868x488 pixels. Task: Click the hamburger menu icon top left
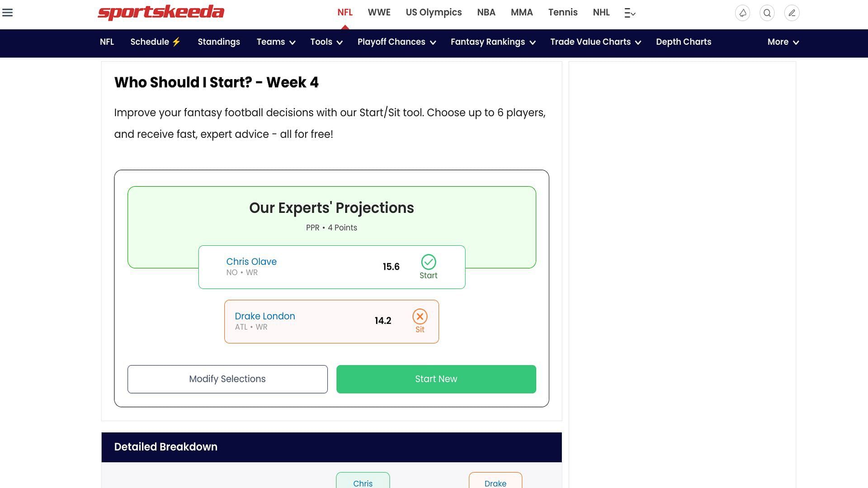pos(8,12)
